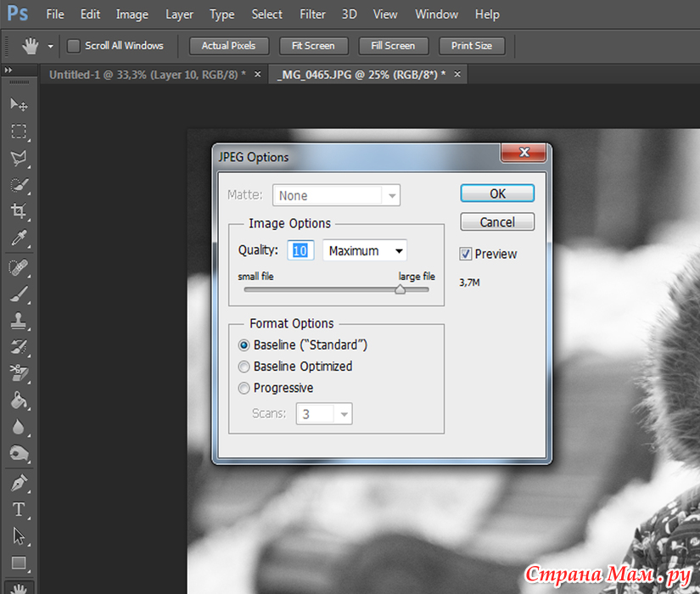The width and height of the screenshot is (700, 594).
Task: Select the Quick Selection tool
Action: [x=19, y=184]
